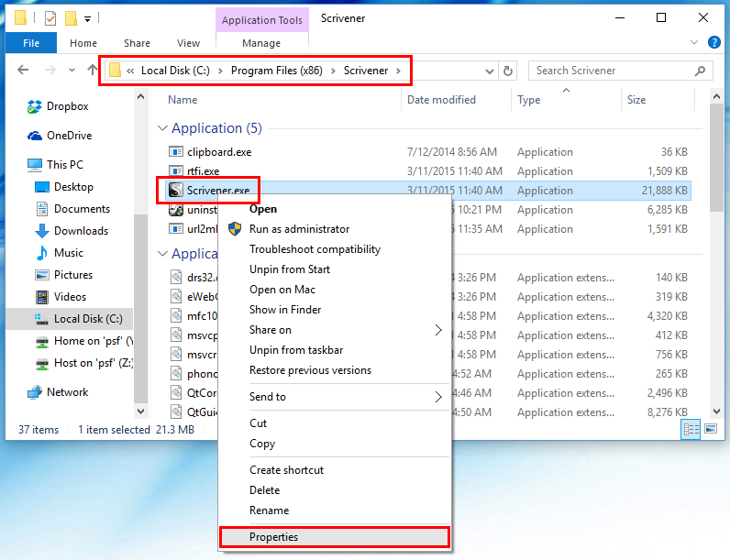The height and width of the screenshot is (560, 730).
Task: Refresh the folder view
Action: click(508, 71)
